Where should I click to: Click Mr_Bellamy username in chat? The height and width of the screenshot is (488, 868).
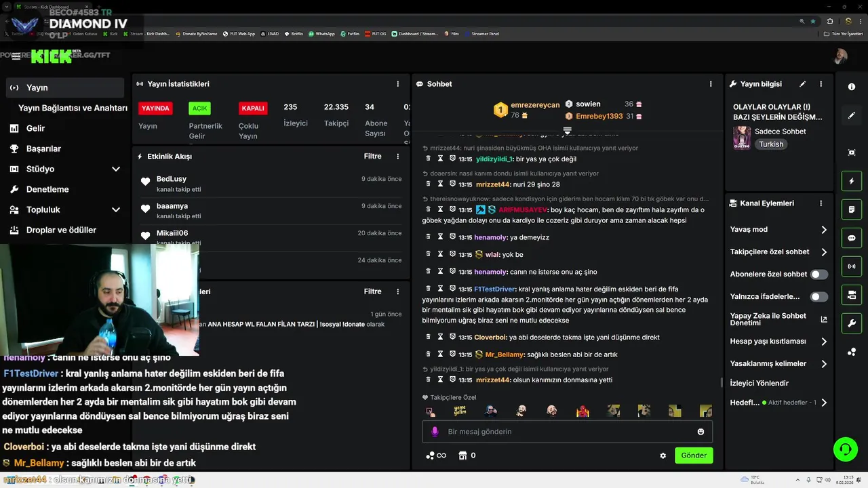point(505,354)
